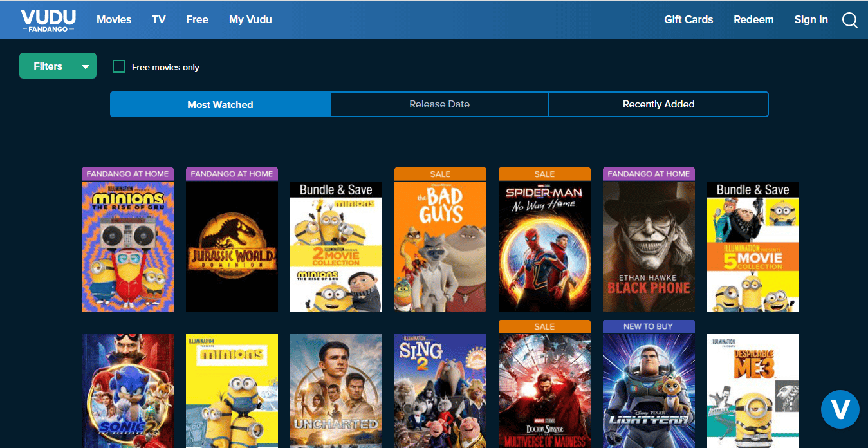Screen dimensions: 868x448
Task: Select the Most Watched tab
Action: click(220, 104)
